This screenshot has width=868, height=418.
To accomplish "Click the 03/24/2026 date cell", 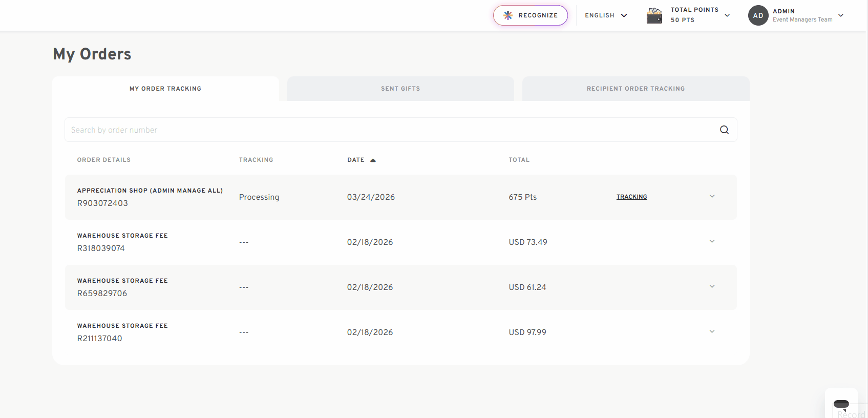I will point(371,197).
